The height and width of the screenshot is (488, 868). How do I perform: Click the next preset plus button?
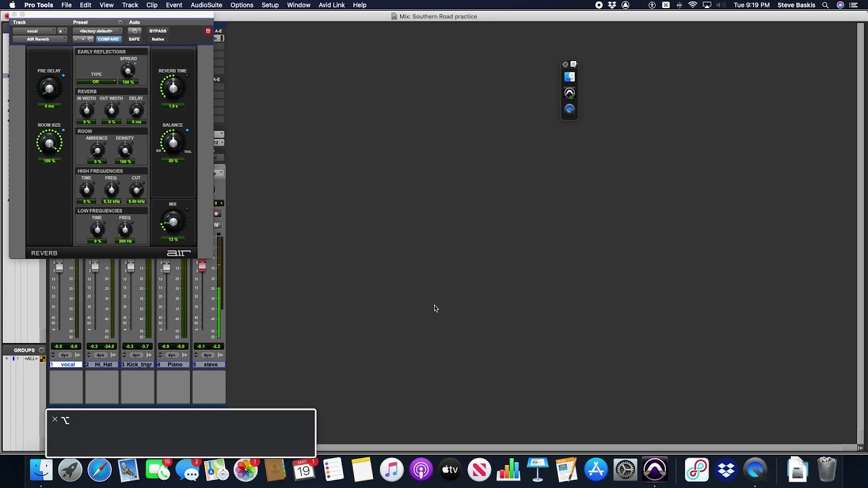tap(83, 39)
